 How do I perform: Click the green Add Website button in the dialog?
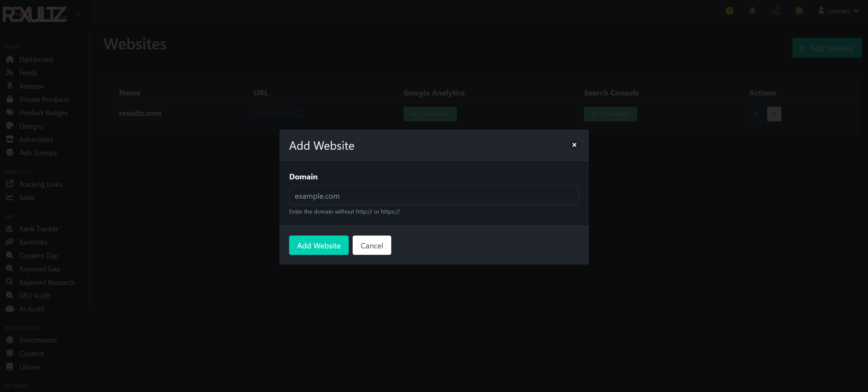pos(319,245)
